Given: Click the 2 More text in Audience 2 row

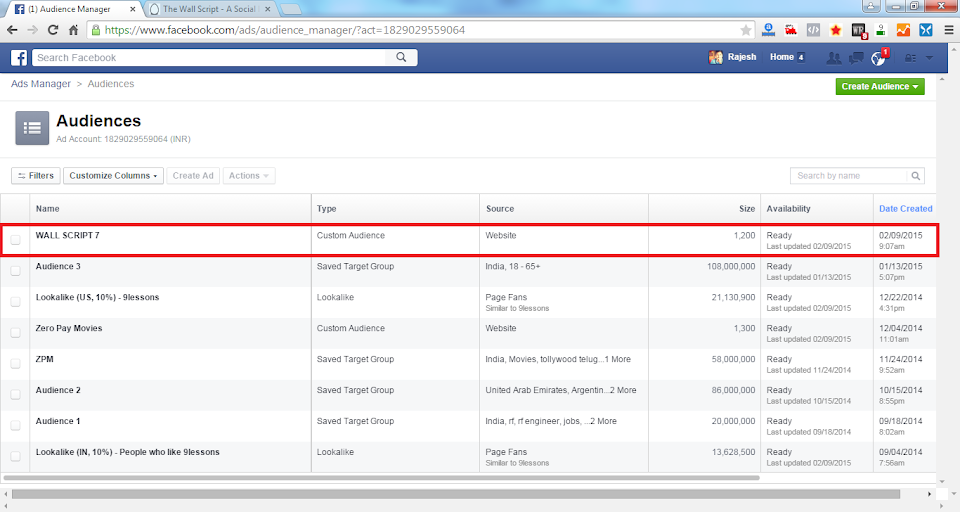Looking at the screenshot, I should pos(623,390).
